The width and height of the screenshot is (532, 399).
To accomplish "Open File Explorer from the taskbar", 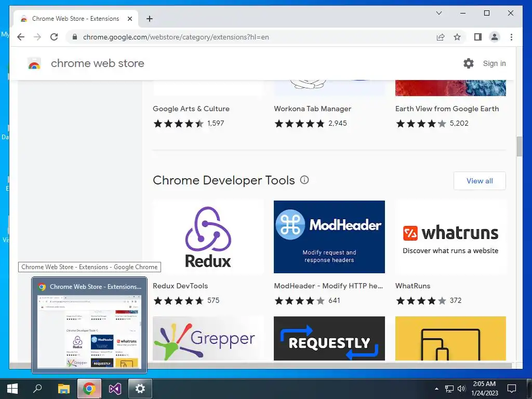I will 63,389.
